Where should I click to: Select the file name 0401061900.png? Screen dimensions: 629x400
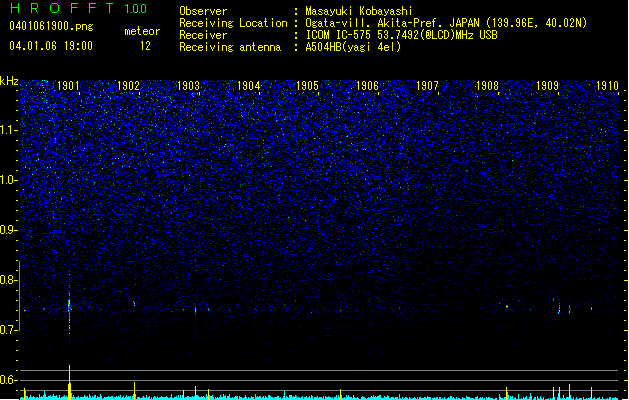point(51,26)
